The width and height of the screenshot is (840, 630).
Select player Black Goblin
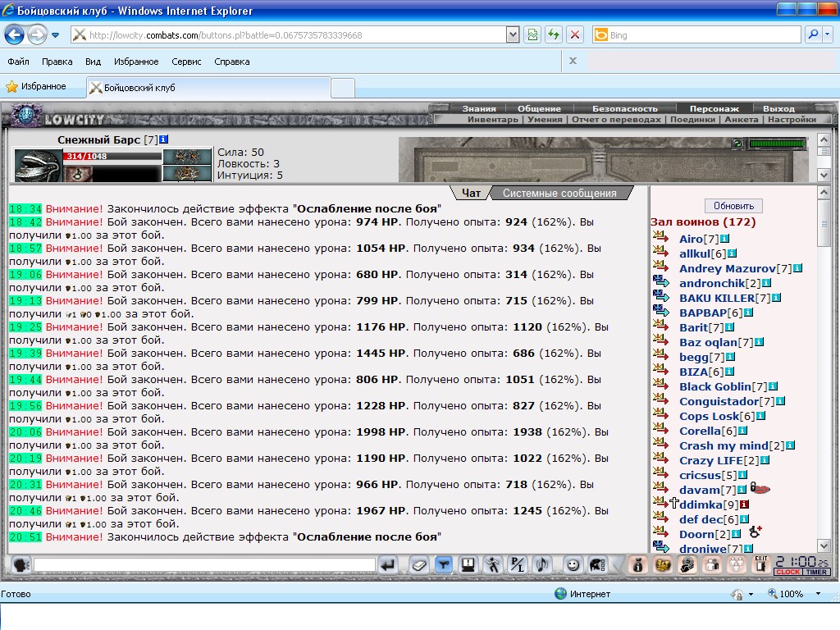715,386
